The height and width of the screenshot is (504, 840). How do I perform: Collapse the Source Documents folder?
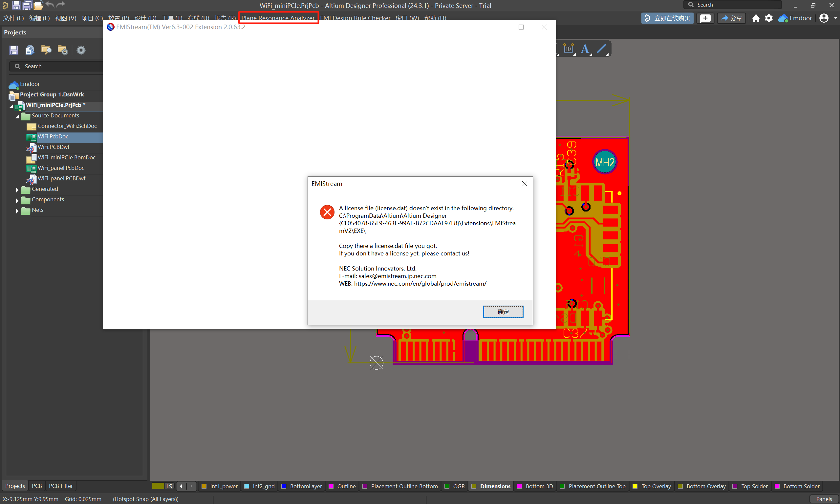17,116
